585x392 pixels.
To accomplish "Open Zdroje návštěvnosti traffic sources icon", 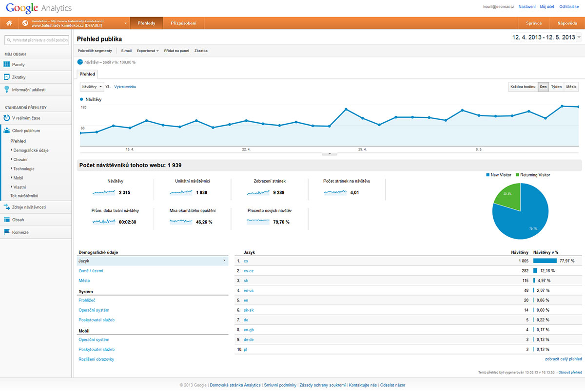I will tap(7, 207).
